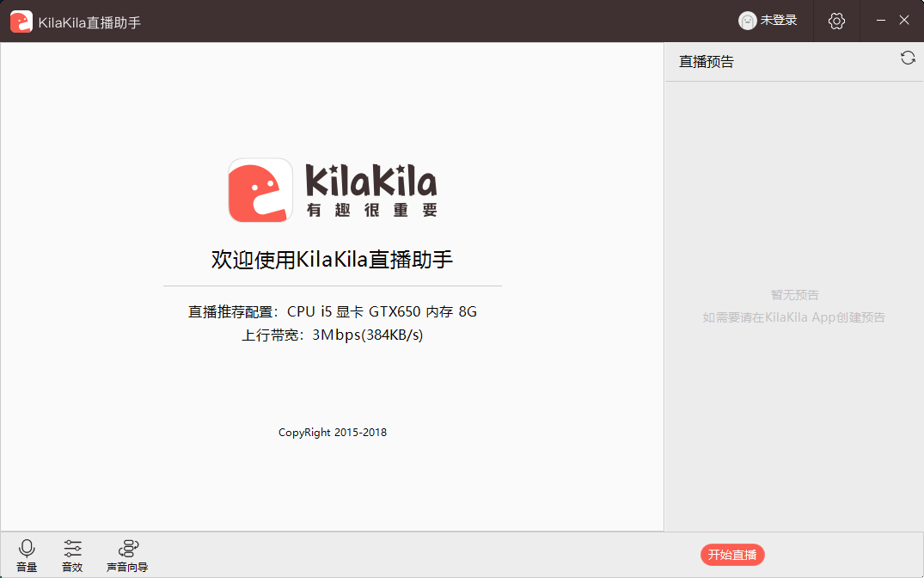Click 如需要请在KilaKila App创建预告 hint
The height and width of the screenshot is (578, 924).
(793, 317)
